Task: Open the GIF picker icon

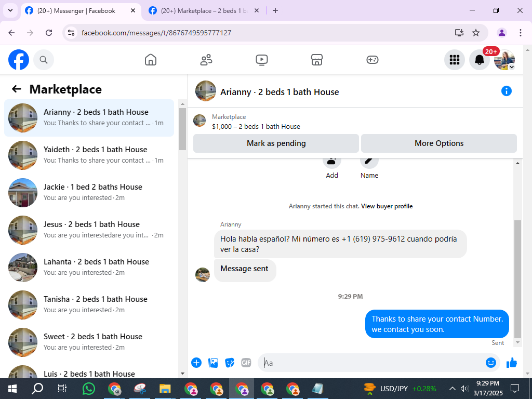Action: [x=246, y=363]
